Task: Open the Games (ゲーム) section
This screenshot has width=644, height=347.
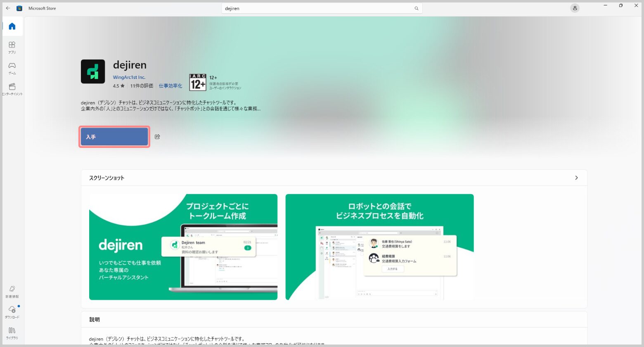Action: (x=12, y=68)
